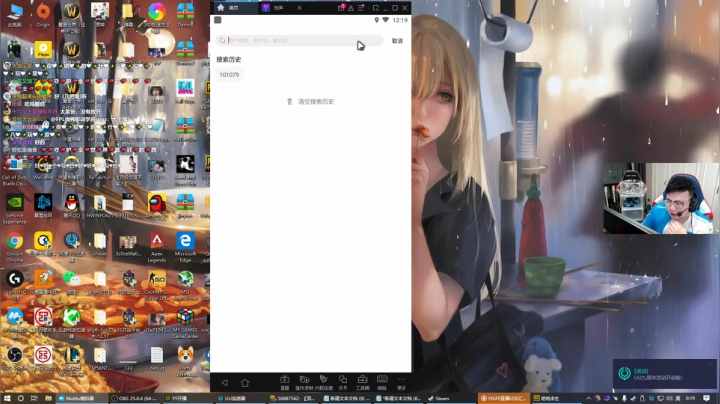Viewport: 720px width, 404px height.
Task: Click the Android back triangle button
Action: click(x=225, y=382)
